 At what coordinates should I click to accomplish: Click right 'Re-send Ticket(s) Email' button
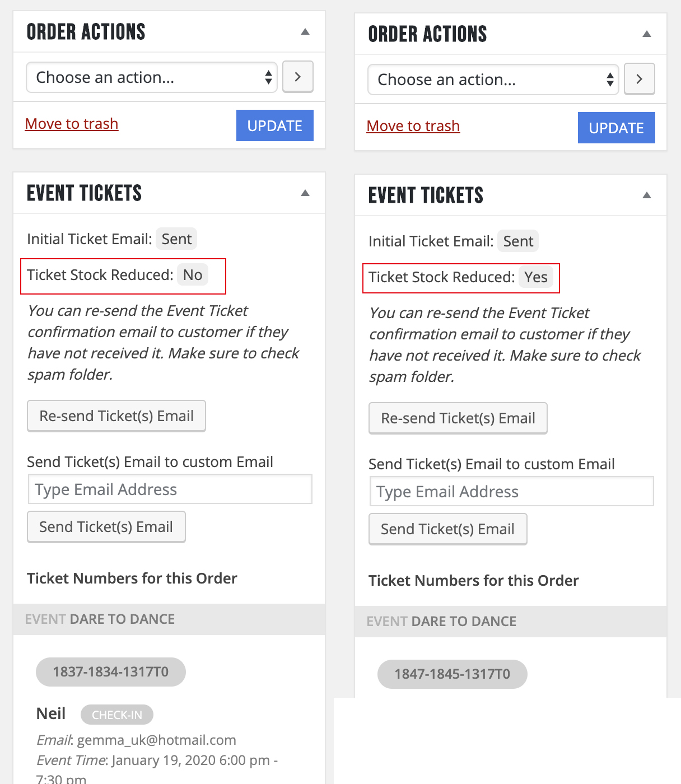[x=458, y=418]
